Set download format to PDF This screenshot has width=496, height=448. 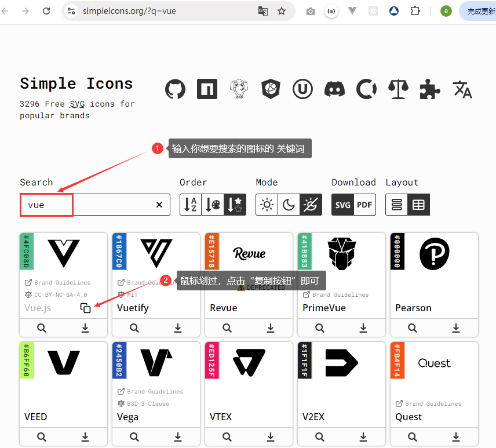point(364,205)
